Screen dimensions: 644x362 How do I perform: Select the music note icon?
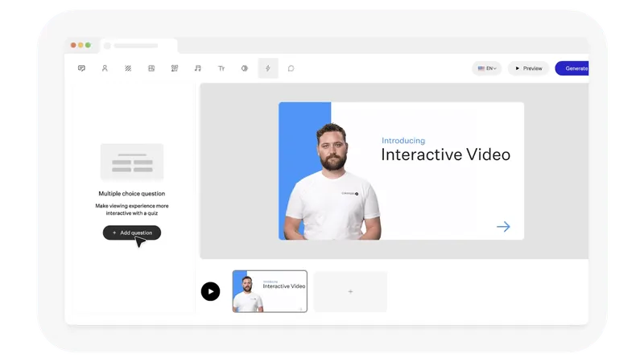198,68
